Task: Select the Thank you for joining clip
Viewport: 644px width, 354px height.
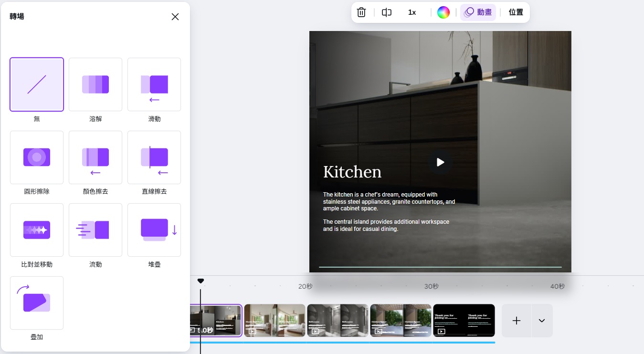Action: pos(464,321)
